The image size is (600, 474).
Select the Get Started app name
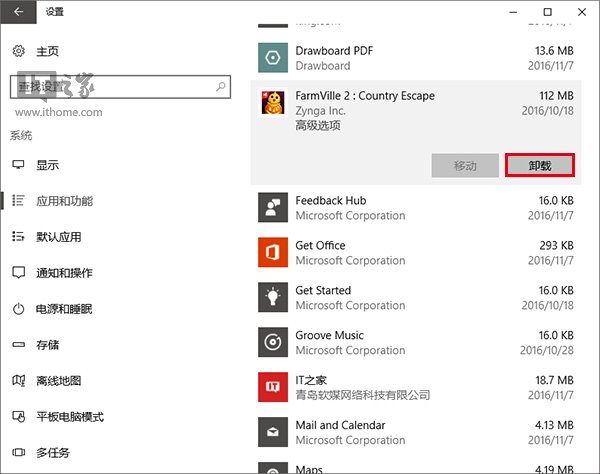323,290
